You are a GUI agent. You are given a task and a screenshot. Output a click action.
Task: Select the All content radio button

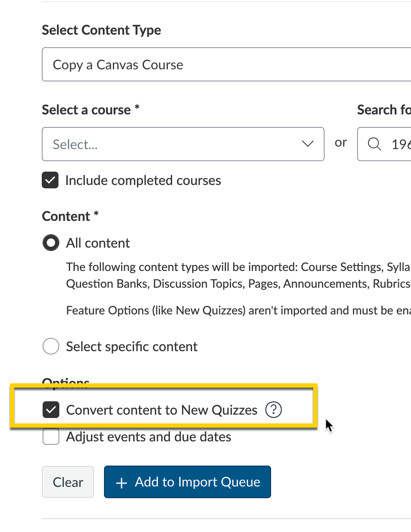coord(51,243)
